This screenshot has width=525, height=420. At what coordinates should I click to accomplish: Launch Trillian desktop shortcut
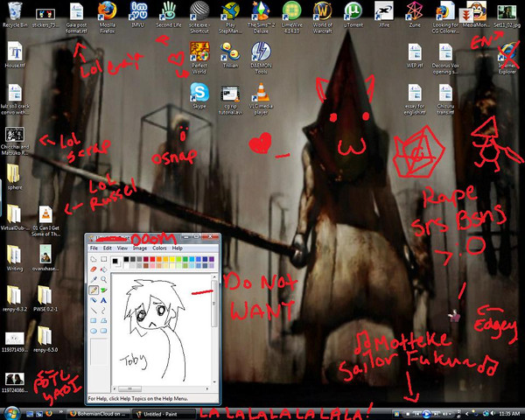(x=230, y=55)
